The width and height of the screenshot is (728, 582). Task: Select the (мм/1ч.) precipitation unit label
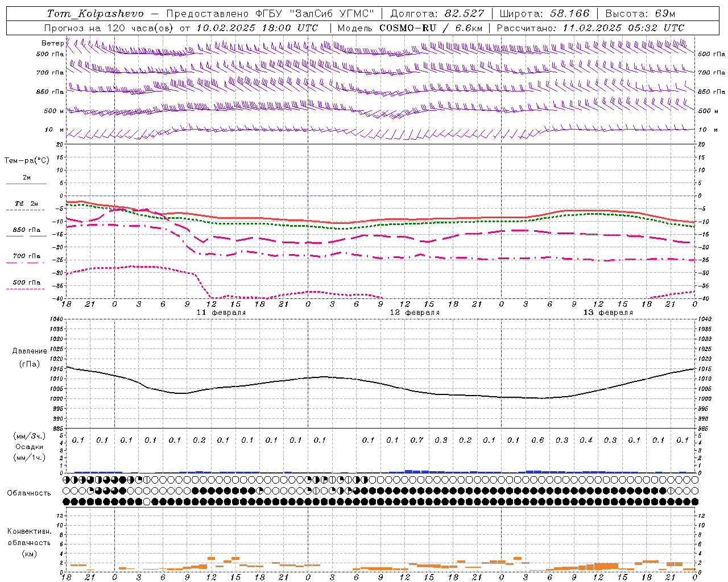[x=29, y=458]
